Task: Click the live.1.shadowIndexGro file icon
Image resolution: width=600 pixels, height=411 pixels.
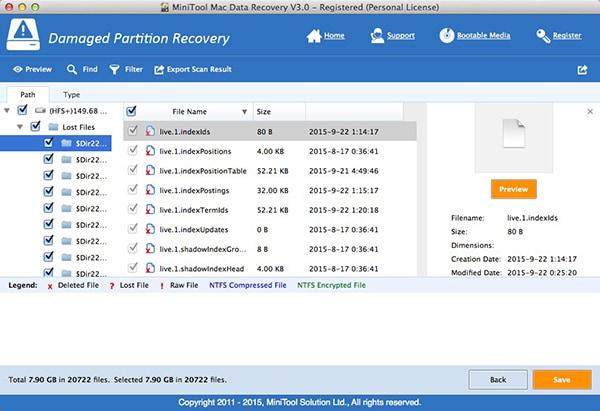Action: (150, 249)
